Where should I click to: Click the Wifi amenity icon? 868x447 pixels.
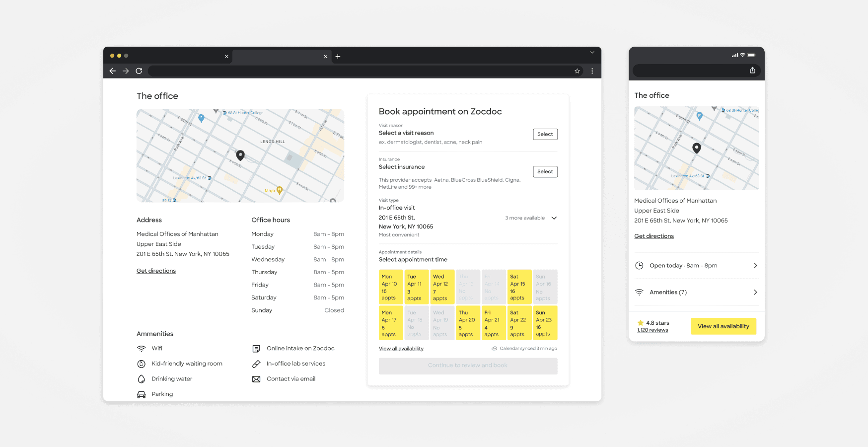(x=142, y=349)
